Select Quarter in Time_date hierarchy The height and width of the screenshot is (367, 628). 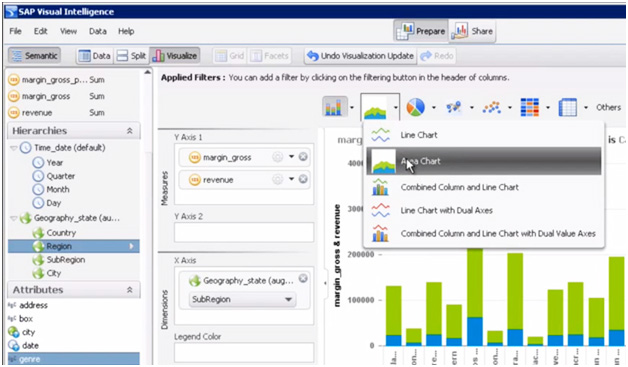60,176
